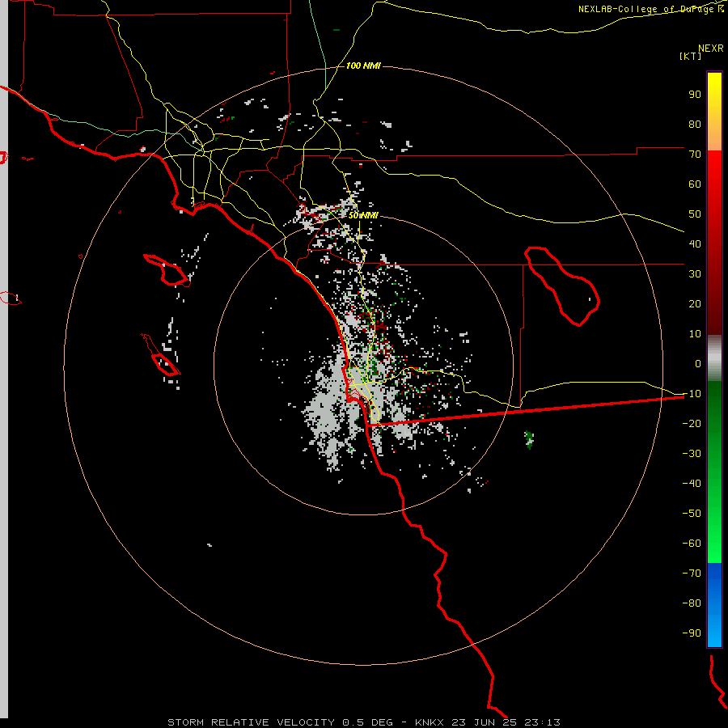The width and height of the screenshot is (728, 728).
Task: Click the 0 knot scale label
Action: point(698,363)
